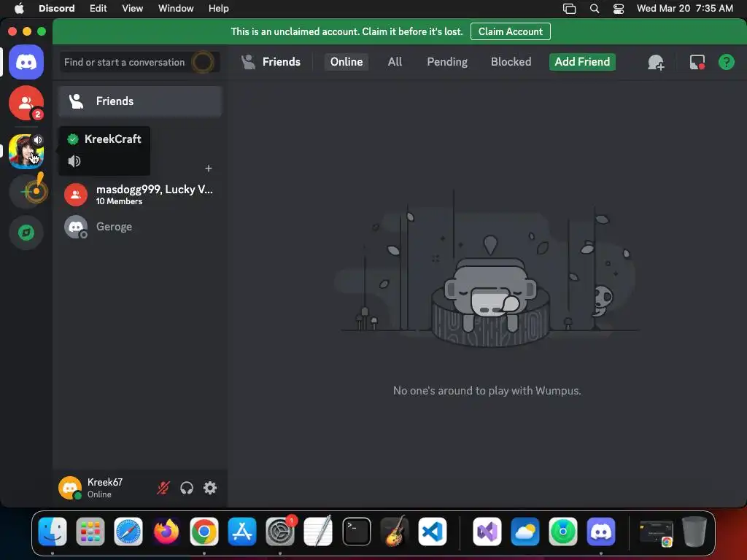The image size is (747, 560).
Task: Open the Trash in the Dock
Action: [694, 532]
